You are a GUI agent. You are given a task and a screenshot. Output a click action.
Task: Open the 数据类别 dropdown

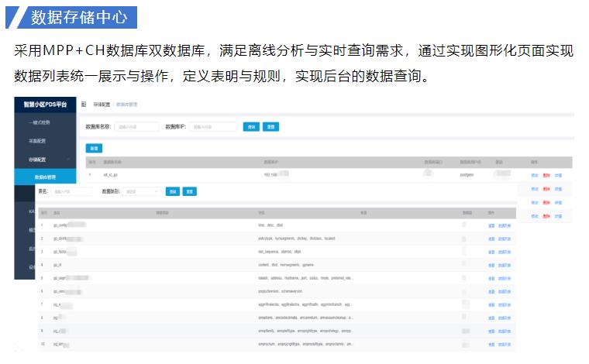[x=141, y=191]
